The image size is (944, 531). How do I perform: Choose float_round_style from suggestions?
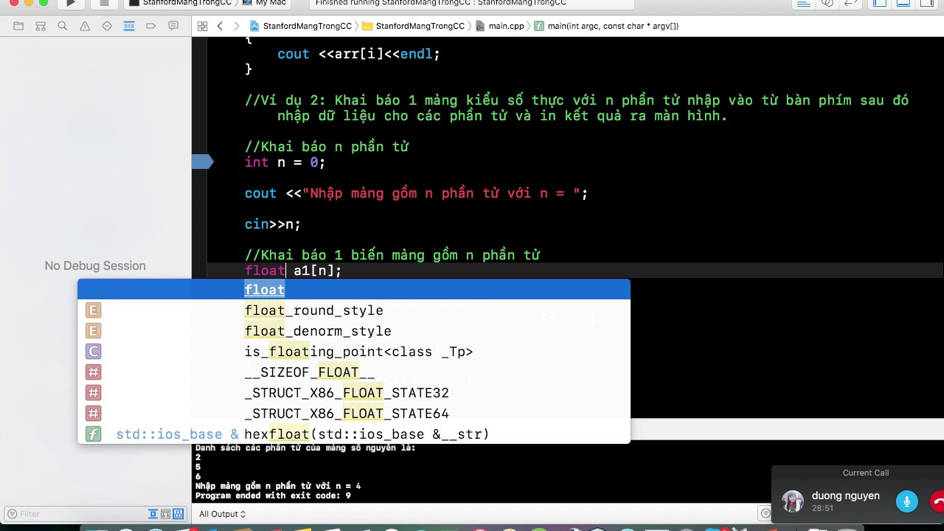click(354, 310)
